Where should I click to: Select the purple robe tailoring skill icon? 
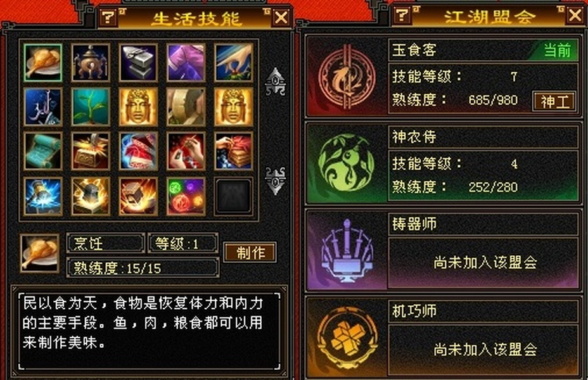click(186, 63)
